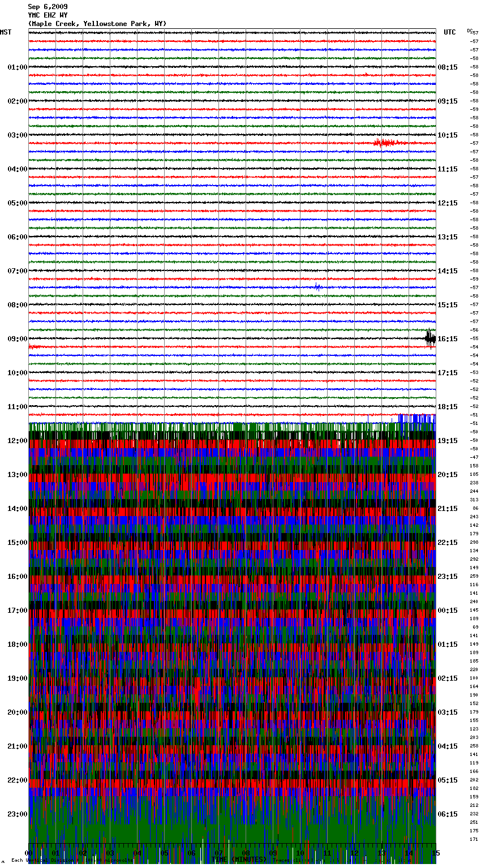Select the "23:00" MST hour label
The image size is (481, 868).
[18, 814]
